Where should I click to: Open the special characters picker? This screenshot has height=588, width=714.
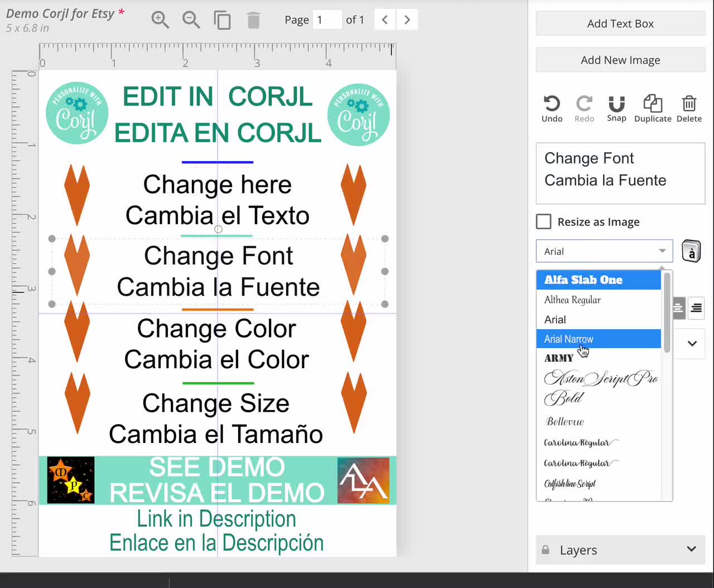tap(691, 251)
